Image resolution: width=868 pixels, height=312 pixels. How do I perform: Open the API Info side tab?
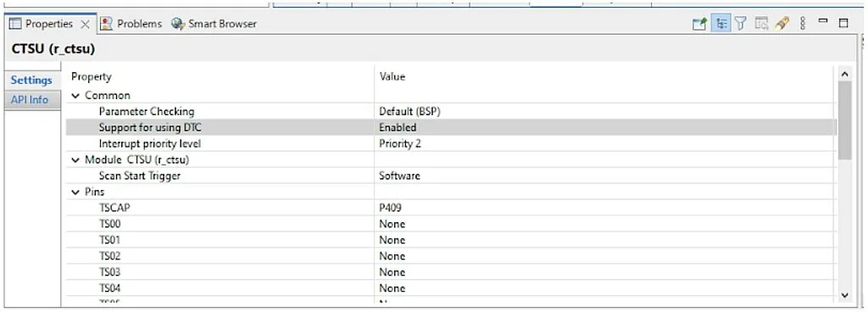coord(30,100)
